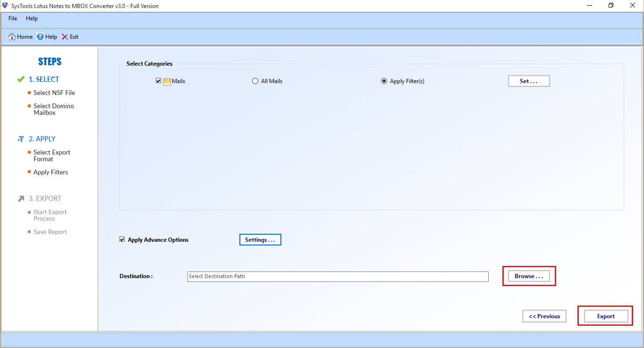Select the Apply Filter(s) radio button
The width and height of the screenshot is (644, 348).
coord(384,81)
